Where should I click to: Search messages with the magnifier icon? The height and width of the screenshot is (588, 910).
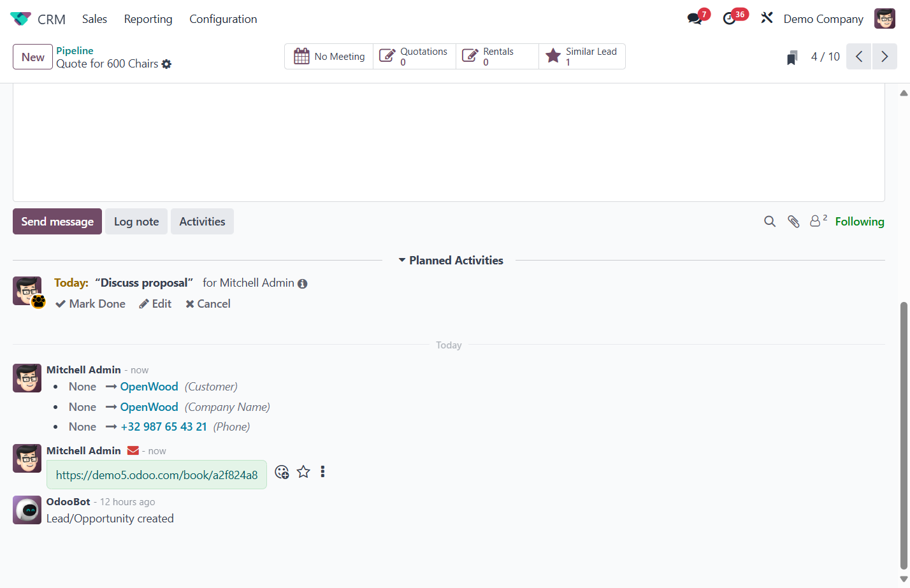(770, 222)
